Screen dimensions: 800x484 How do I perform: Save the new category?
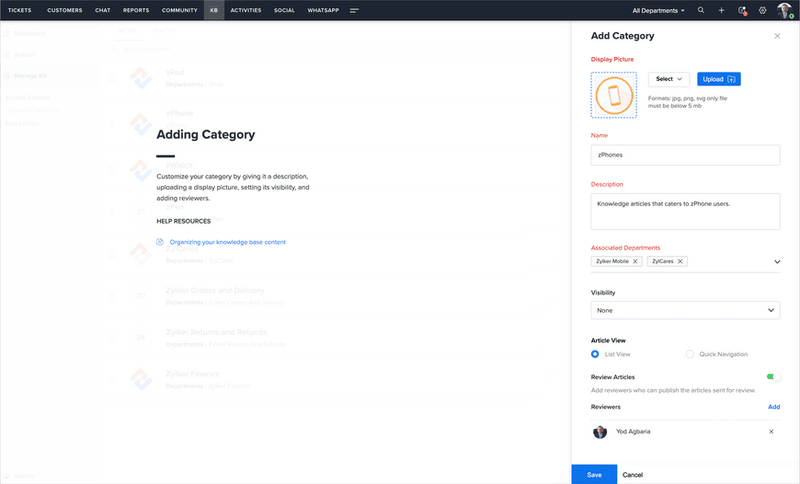pos(594,474)
